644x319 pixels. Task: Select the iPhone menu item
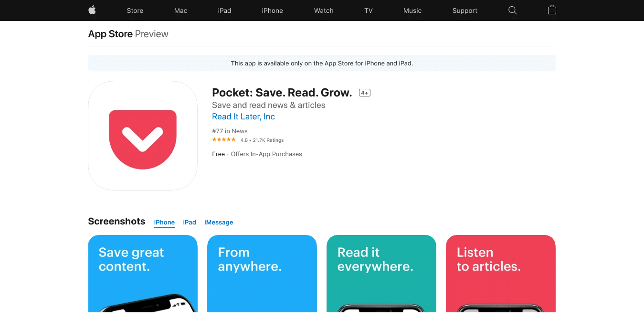point(272,10)
